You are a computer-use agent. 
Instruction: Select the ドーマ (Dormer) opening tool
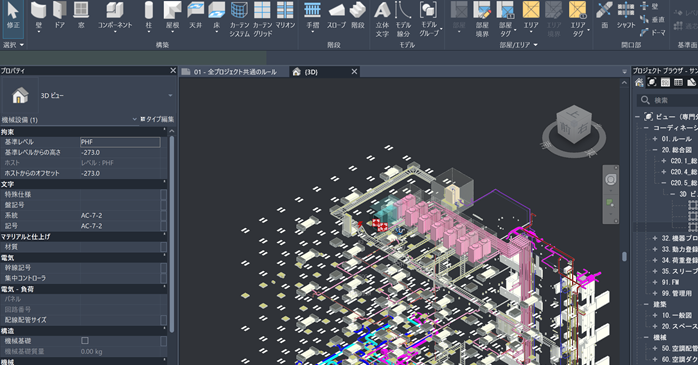(653, 32)
